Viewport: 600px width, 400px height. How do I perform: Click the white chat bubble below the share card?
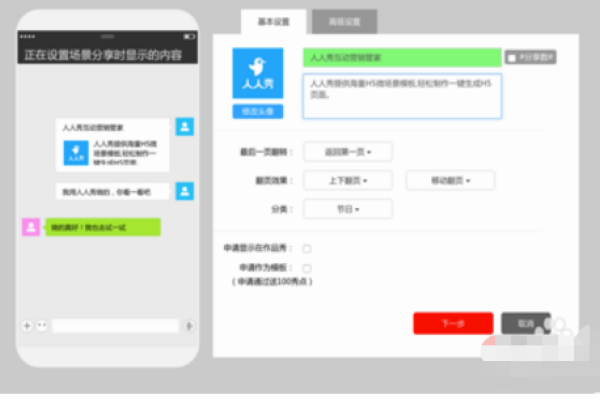(112, 191)
